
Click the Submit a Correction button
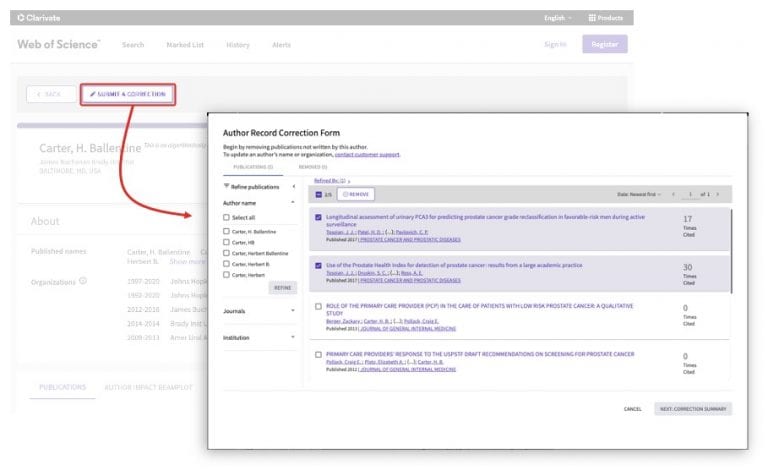click(127, 94)
